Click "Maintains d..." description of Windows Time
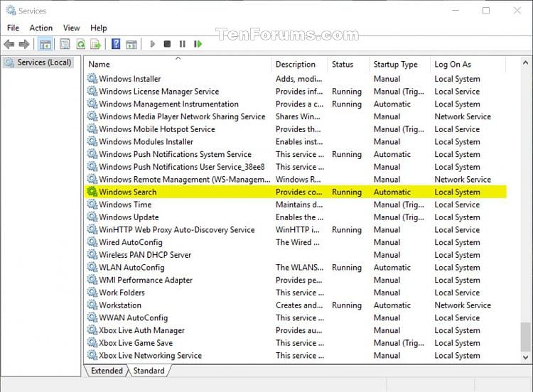Image resolution: width=533 pixels, height=392 pixels. click(x=299, y=205)
